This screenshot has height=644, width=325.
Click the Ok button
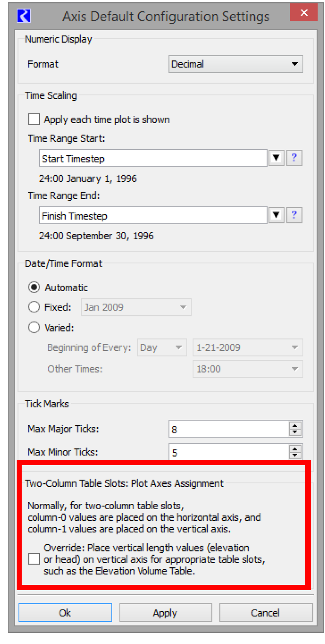tap(65, 613)
